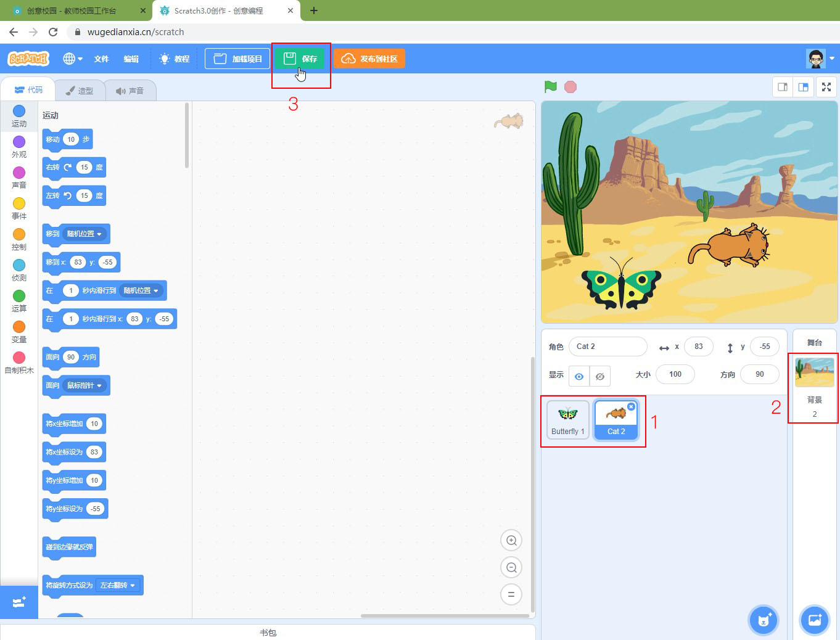Click the choose a backdrop button
Image resolution: width=840 pixels, height=640 pixels.
[x=814, y=620]
